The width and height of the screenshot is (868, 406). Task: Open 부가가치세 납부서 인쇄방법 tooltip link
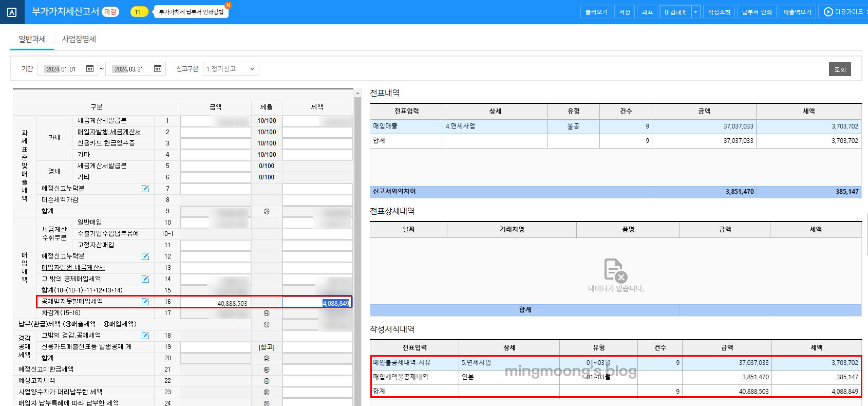191,12
